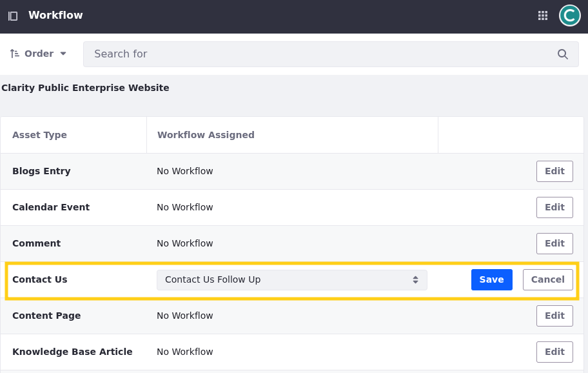The image size is (588, 373).
Task: Edit the Blogs Entry workflow
Action: 554,171
